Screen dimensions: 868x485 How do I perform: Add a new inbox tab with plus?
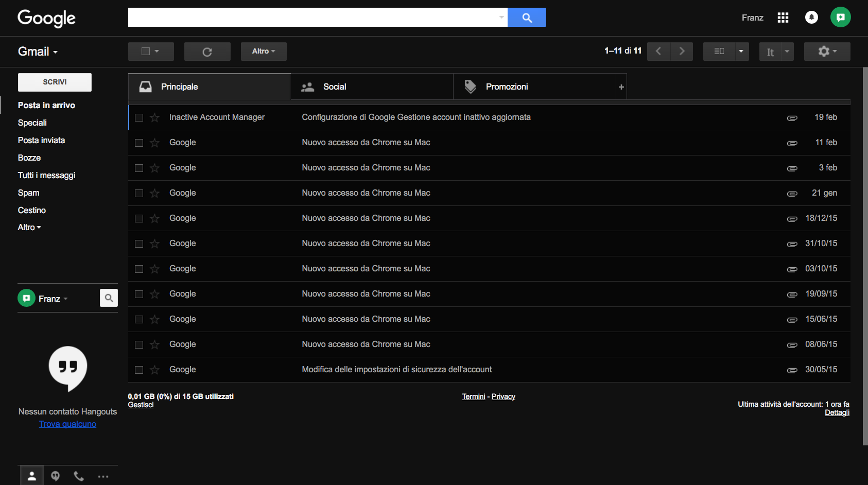click(x=621, y=86)
